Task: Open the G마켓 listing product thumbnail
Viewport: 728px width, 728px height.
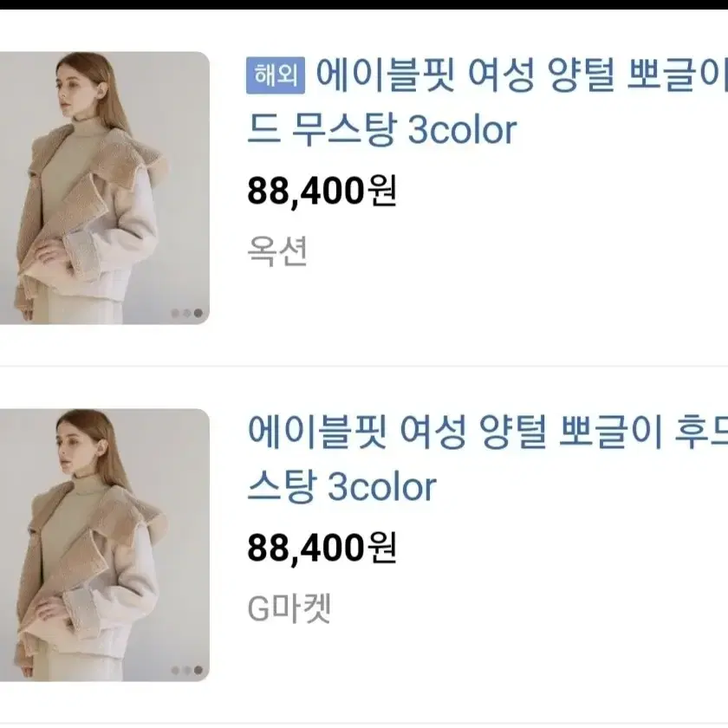Action: click(105, 545)
